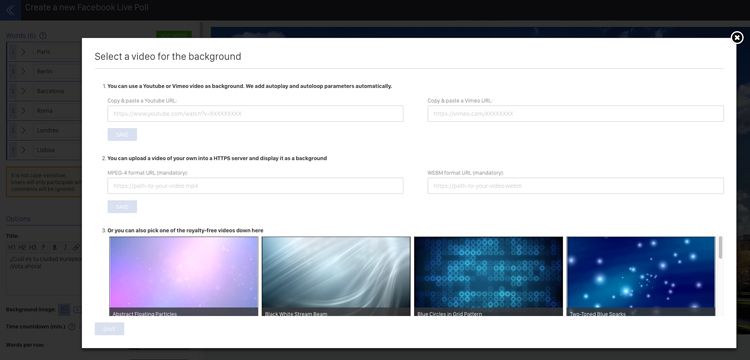Focus the MPEG-4 format URL field
Screen dimensions: 750x360
pos(255,185)
